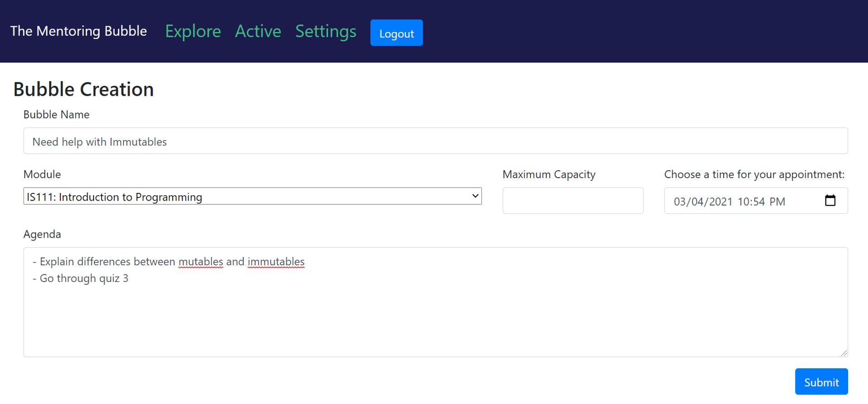Click the misspelled word 'mutables'

click(201, 262)
